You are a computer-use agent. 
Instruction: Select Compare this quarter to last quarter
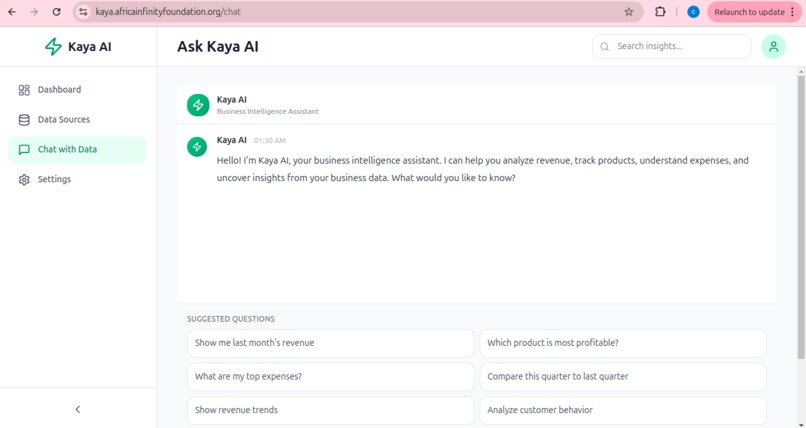pyautogui.click(x=622, y=377)
